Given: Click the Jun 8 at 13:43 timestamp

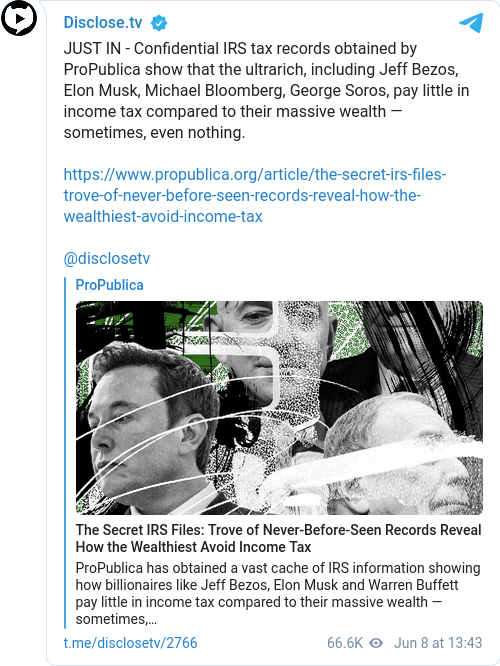Looking at the screenshot, I should tap(438, 643).
